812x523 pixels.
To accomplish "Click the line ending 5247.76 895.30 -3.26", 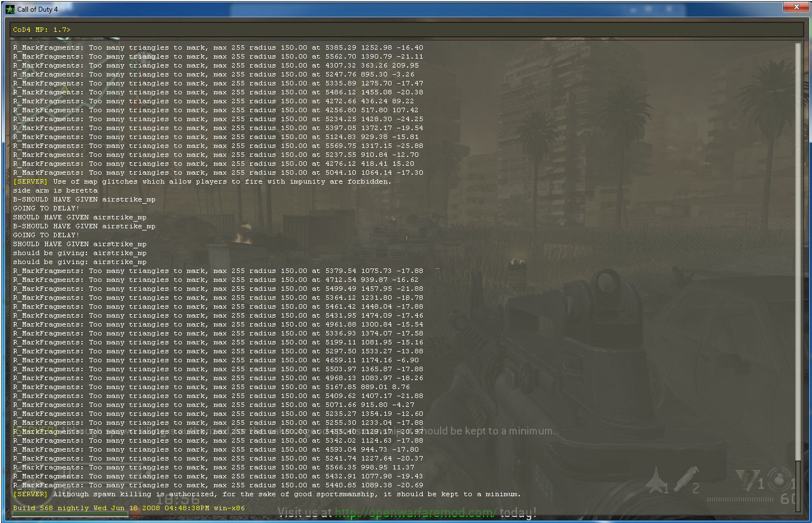I will (214, 74).
